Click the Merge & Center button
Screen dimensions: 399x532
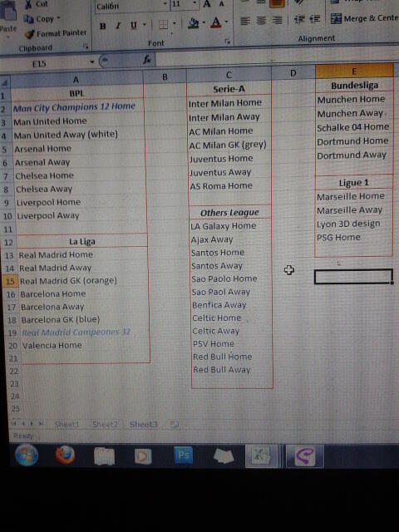(364, 18)
